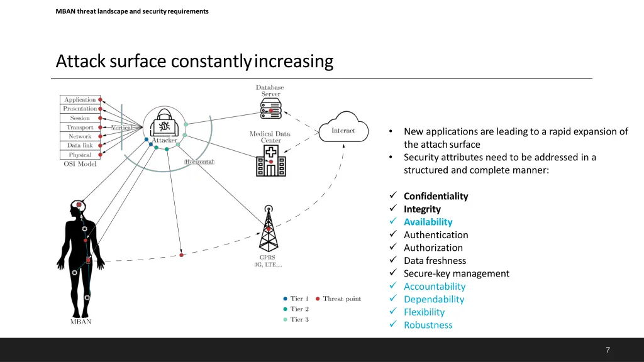Click the Data freshness list item
This screenshot has height=362, width=644.
coord(435,261)
